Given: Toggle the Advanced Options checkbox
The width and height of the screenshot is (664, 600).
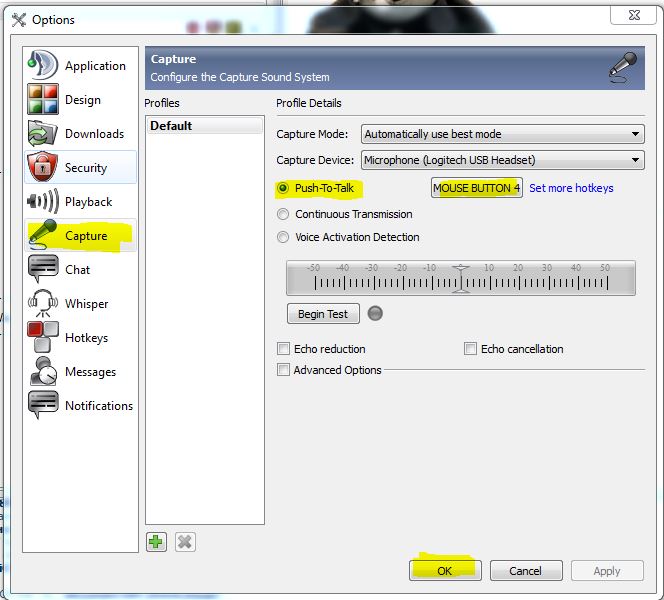Looking at the screenshot, I should (x=283, y=370).
